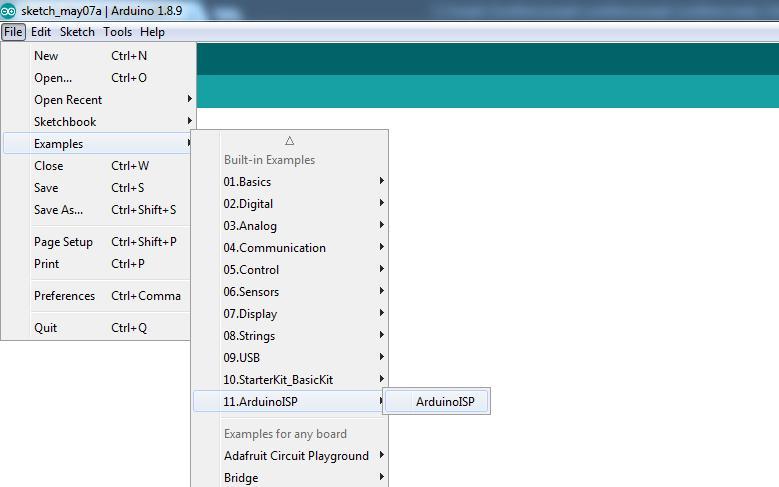Expand the Sketchbook submenu
This screenshot has height=487, width=779.
coord(97,122)
